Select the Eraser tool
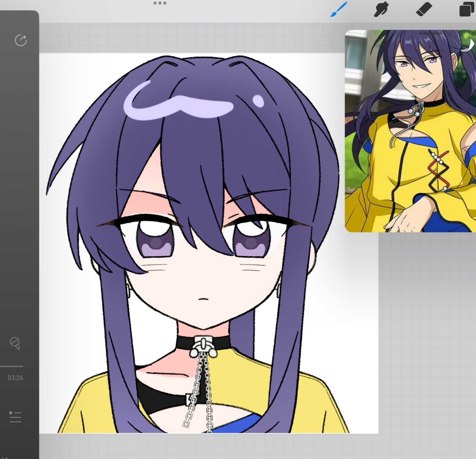 (424, 9)
